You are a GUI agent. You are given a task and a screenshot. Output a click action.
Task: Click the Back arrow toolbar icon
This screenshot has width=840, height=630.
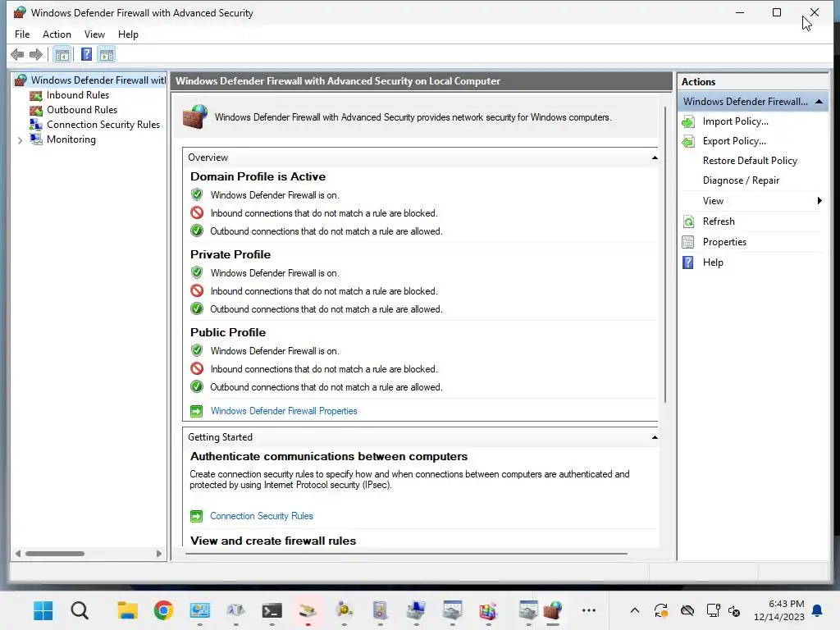(17, 55)
